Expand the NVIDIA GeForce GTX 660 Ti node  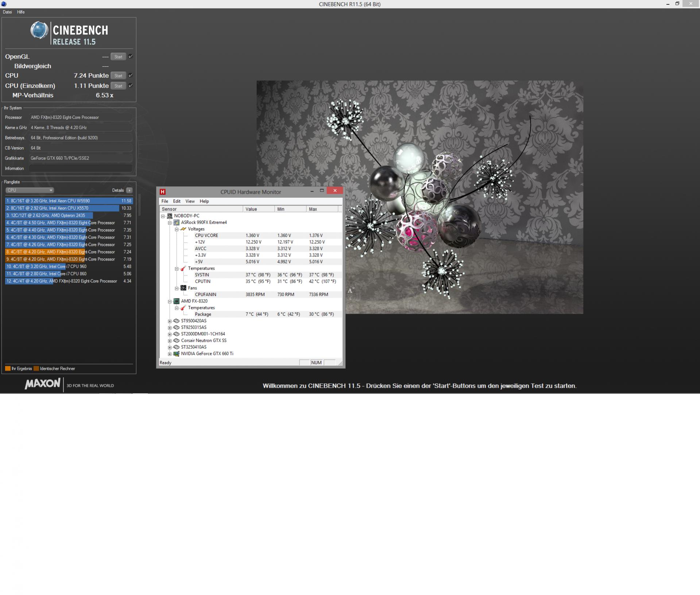point(170,354)
